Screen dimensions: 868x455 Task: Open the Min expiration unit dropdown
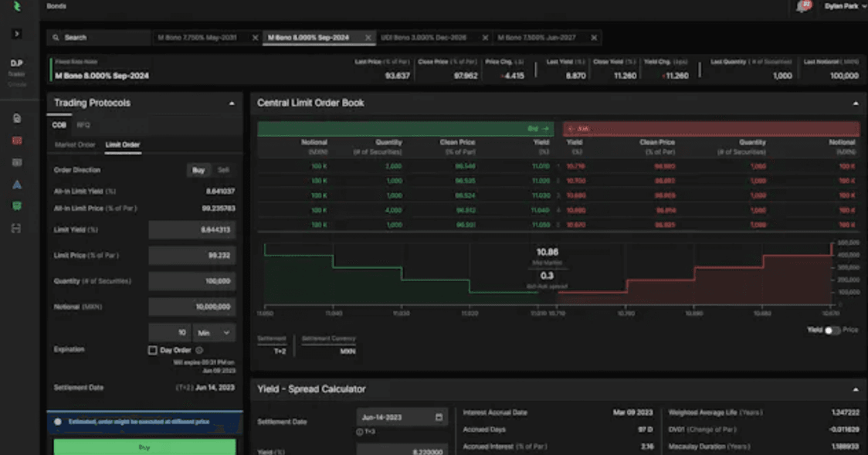[x=214, y=333]
